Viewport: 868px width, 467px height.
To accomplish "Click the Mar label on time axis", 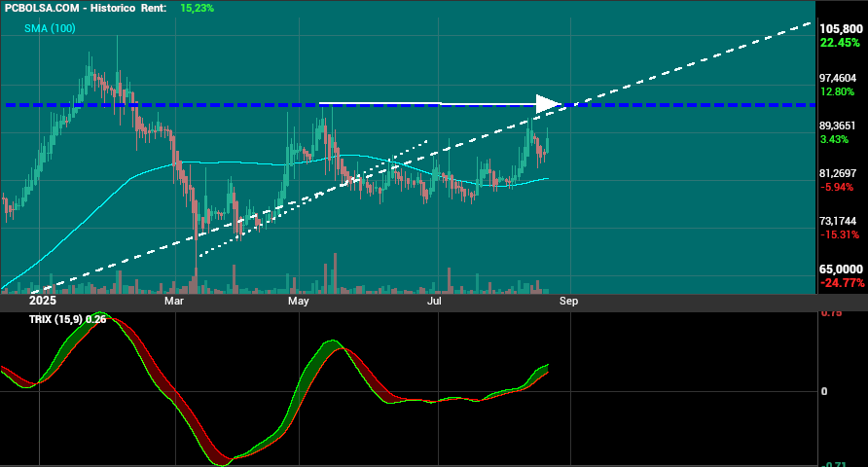I will [x=174, y=301].
